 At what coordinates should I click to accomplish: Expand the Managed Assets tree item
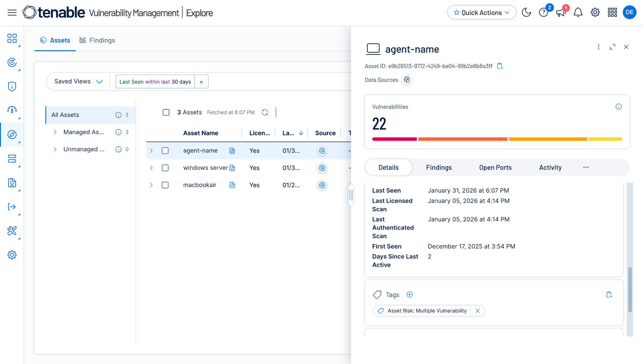55,132
